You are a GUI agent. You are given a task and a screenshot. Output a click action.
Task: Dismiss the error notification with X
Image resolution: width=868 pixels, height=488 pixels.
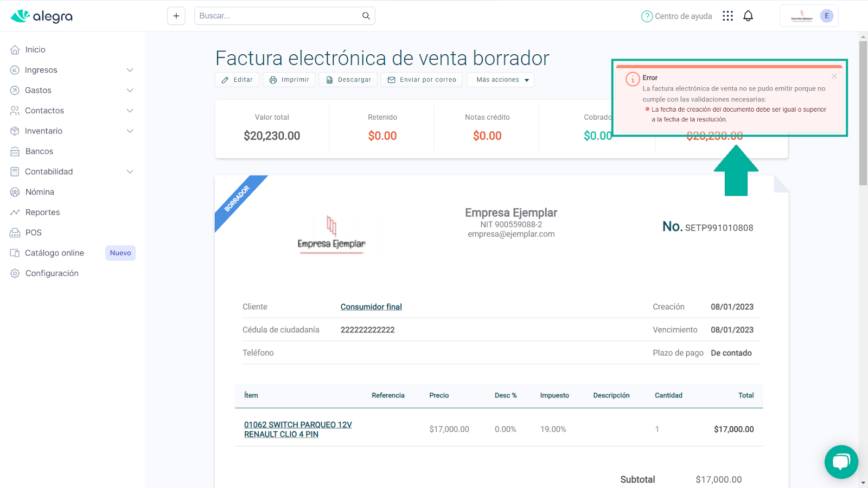tap(834, 76)
